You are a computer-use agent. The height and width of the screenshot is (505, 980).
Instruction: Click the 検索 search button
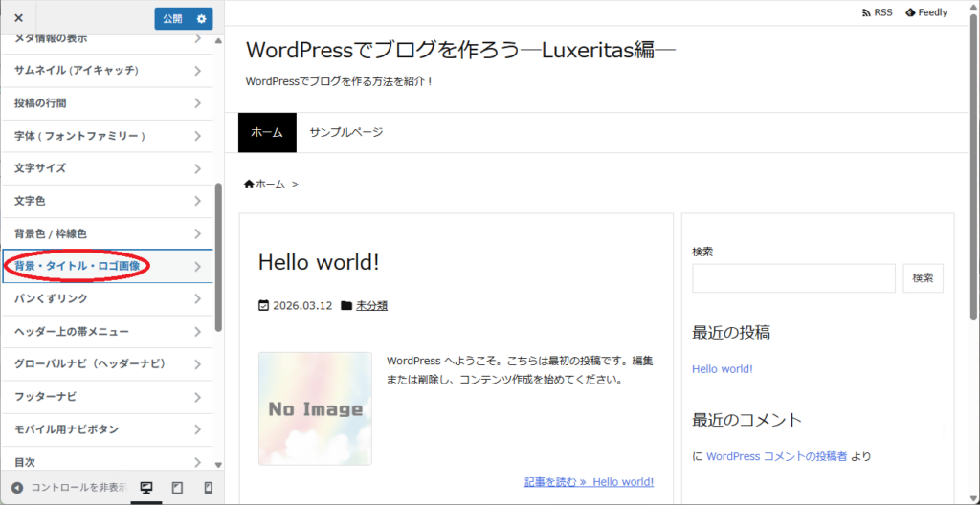tap(924, 278)
